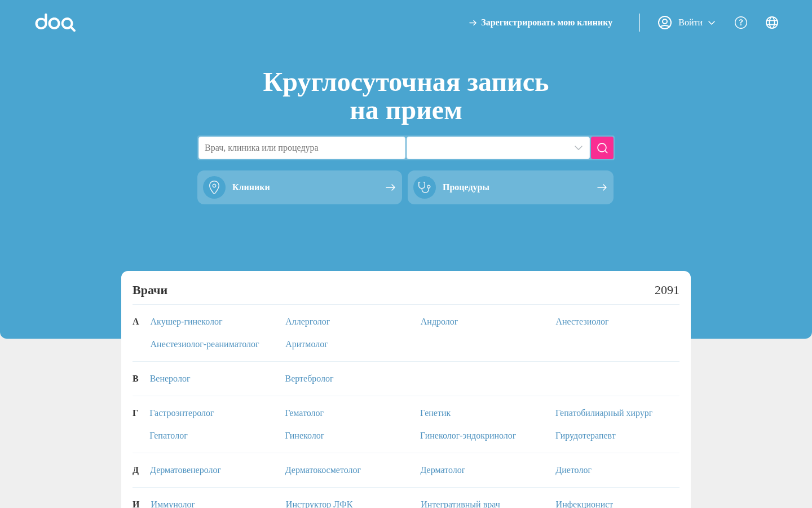This screenshot has height=508, width=812.
Task: Choose Диетолог from the list
Action: pos(573,470)
